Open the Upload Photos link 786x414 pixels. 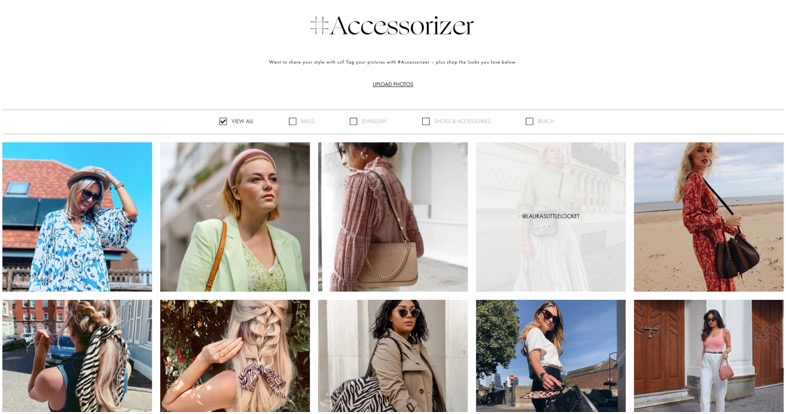click(393, 84)
